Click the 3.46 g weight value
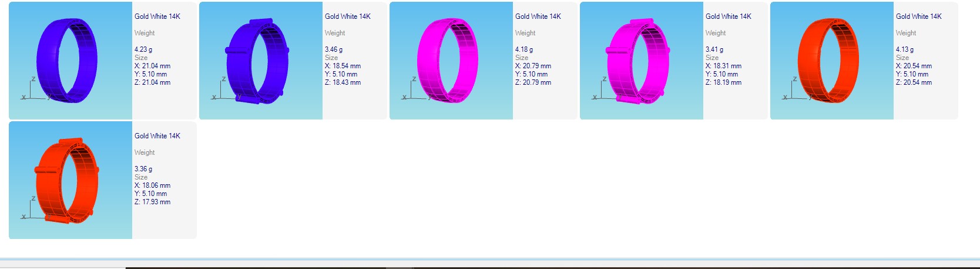Image resolution: width=980 pixels, height=269 pixels. tap(334, 49)
